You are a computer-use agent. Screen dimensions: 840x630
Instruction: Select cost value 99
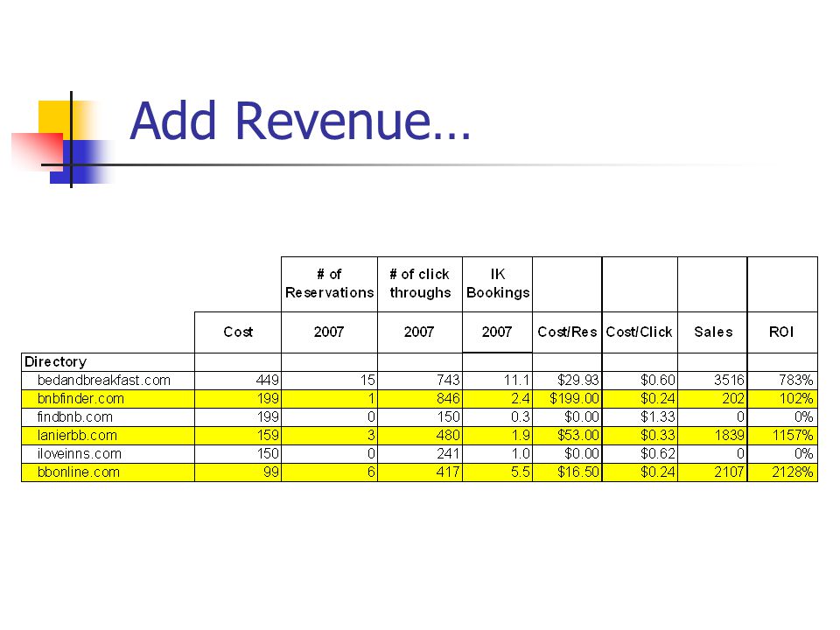pyautogui.click(x=238, y=472)
